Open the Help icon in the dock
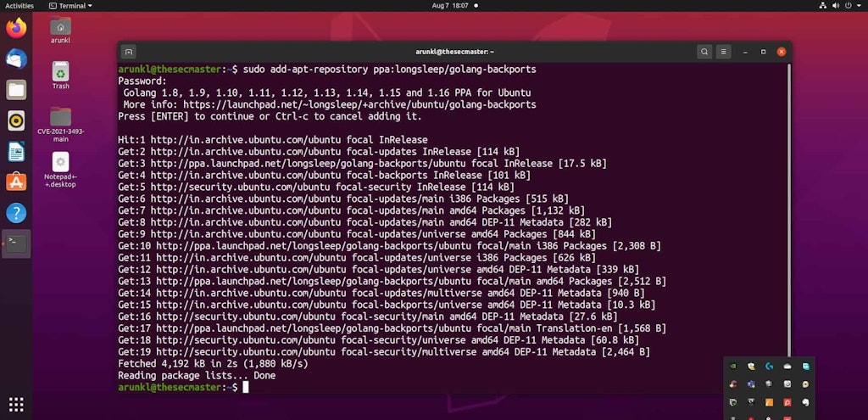This screenshot has height=420, width=868. point(16,213)
